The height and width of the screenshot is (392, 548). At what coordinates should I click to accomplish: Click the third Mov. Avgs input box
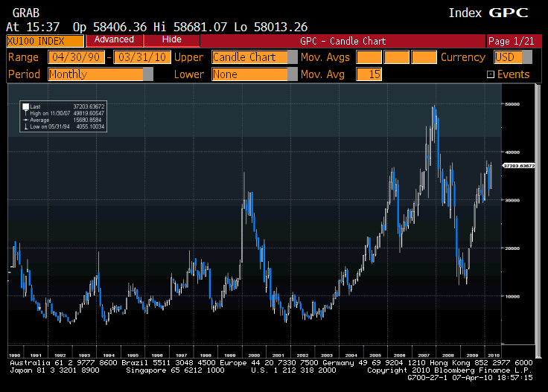coord(424,57)
